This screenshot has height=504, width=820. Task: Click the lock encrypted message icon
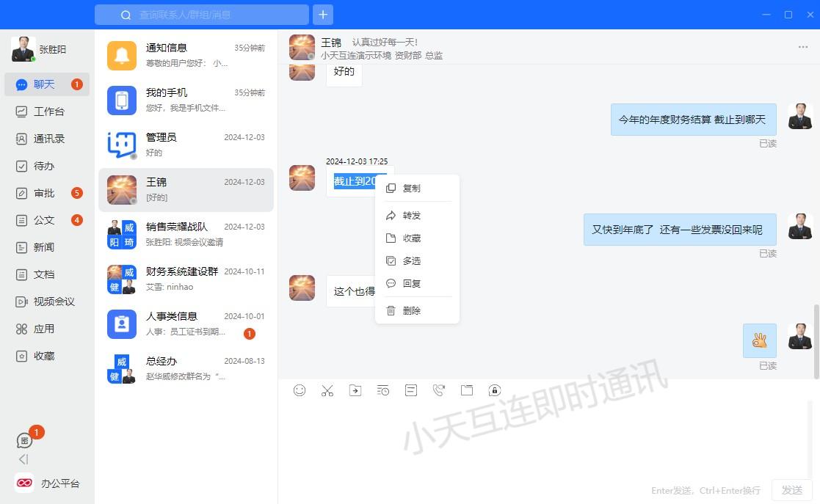(495, 390)
